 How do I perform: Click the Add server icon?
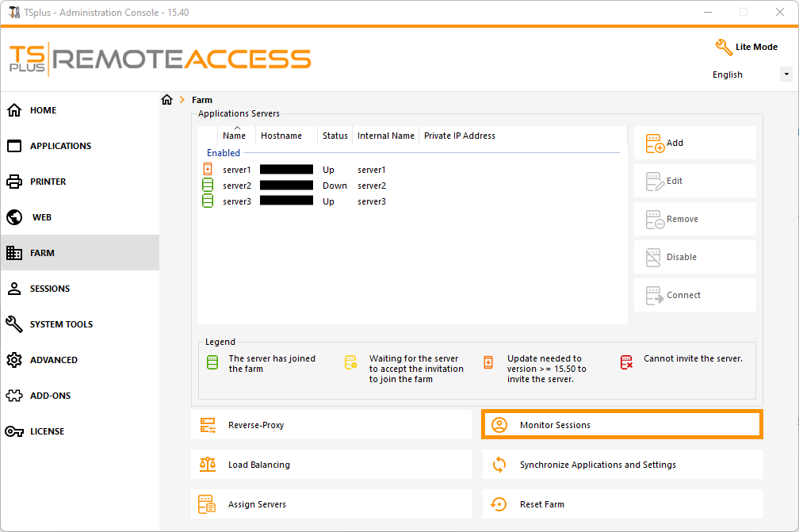pyautogui.click(x=655, y=144)
